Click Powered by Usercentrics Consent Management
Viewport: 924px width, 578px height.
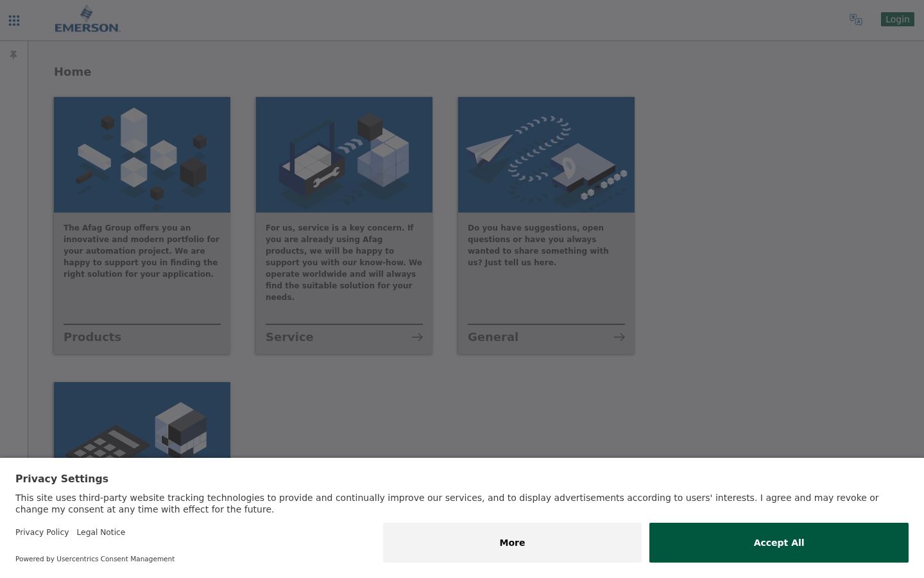coord(95,559)
